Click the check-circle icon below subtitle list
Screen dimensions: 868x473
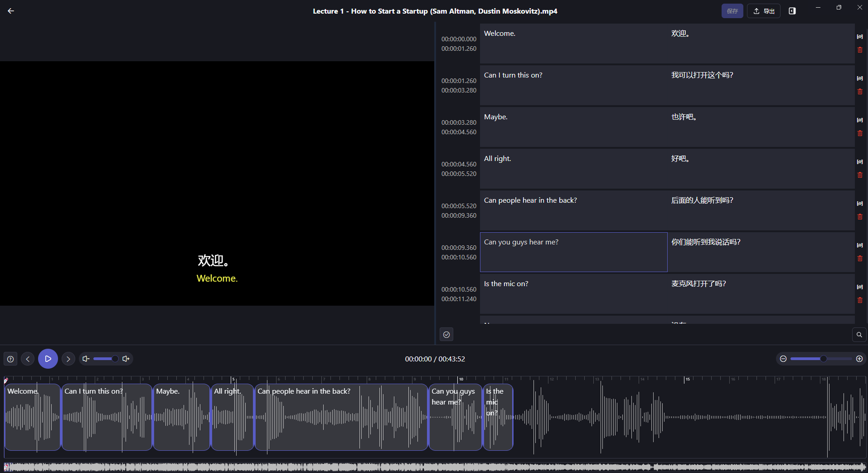click(446, 335)
